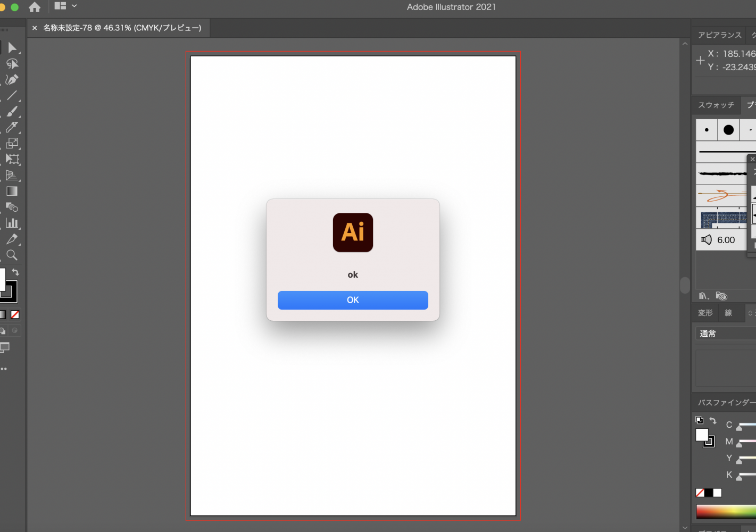Image resolution: width=756 pixels, height=532 pixels.
Task: Select the Line Segment tool
Action: coord(13,95)
